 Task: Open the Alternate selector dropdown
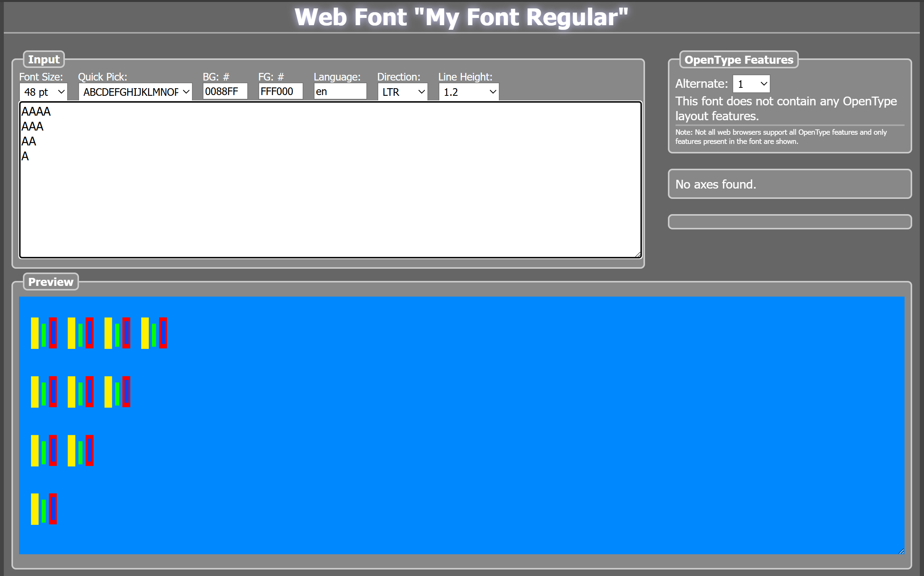(x=751, y=84)
